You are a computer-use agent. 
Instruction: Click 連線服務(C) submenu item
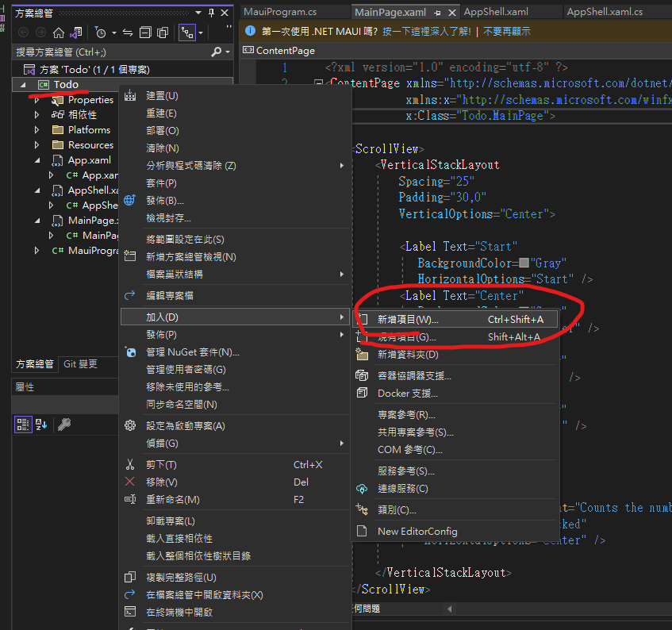click(455, 489)
